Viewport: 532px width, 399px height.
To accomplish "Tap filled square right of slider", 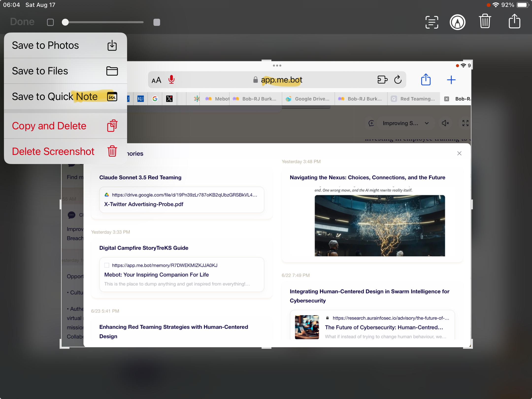I will coord(157,22).
